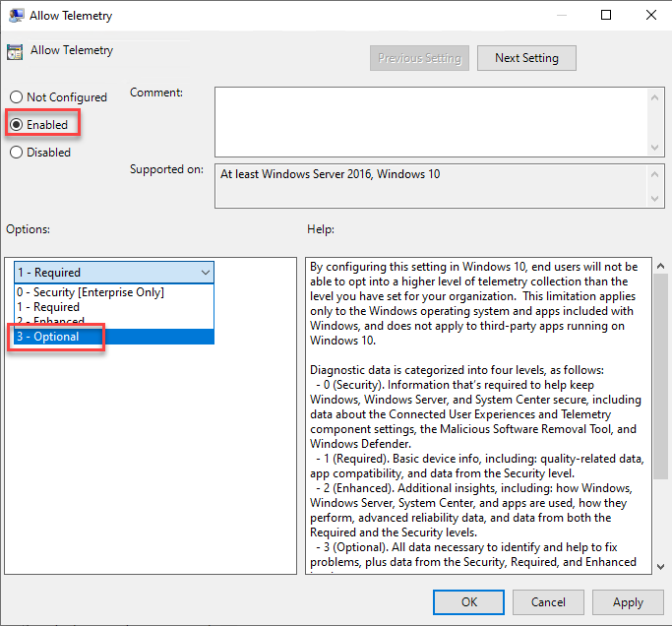Close the Allow Telemetry dialog
Viewport: 672px width, 626px height.
(x=650, y=15)
